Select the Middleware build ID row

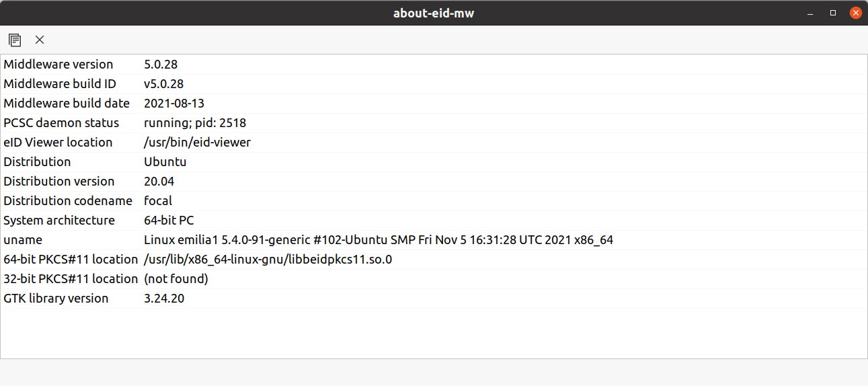pyautogui.click(x=434, y=84)
